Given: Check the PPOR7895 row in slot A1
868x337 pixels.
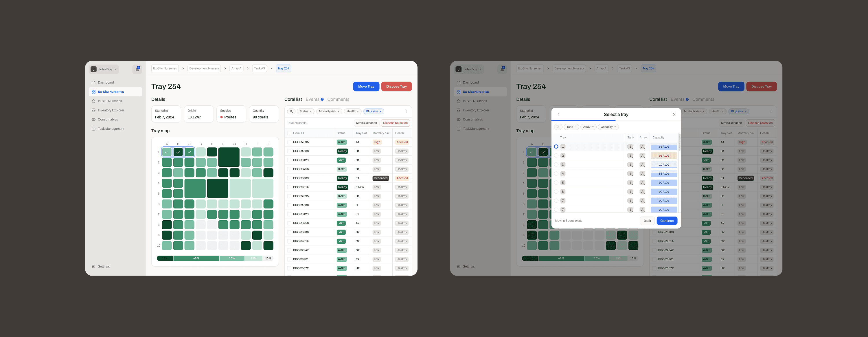Looking at the screenshot, I should (289, 142).
